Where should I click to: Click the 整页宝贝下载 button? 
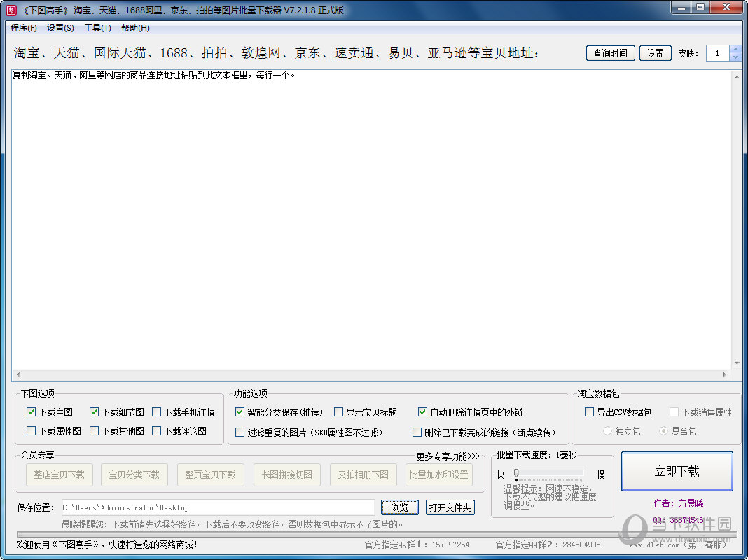(210, 475)
